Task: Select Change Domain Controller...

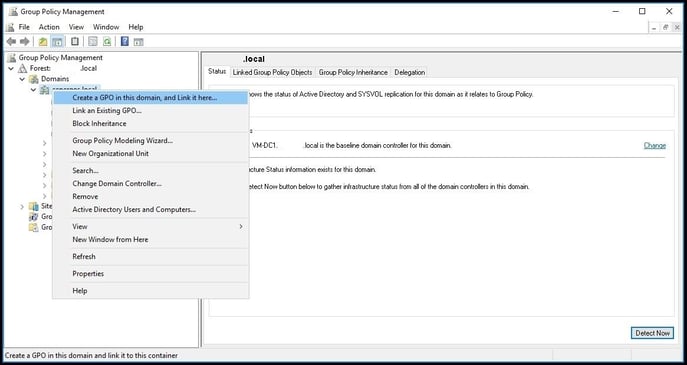Action: pyautogui.click(x=150, y=184)
